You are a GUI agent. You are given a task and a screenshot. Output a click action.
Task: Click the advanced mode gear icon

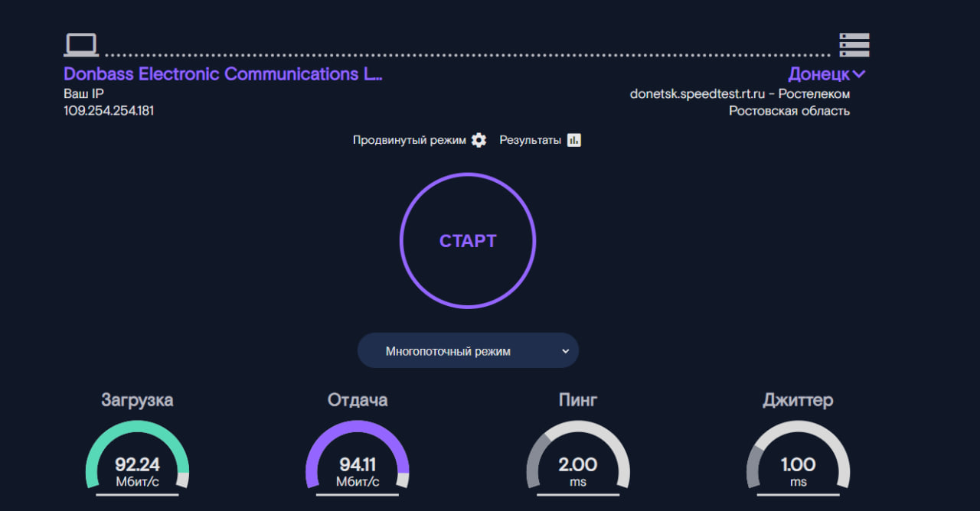pyautogui.click(x=479, y=140)
